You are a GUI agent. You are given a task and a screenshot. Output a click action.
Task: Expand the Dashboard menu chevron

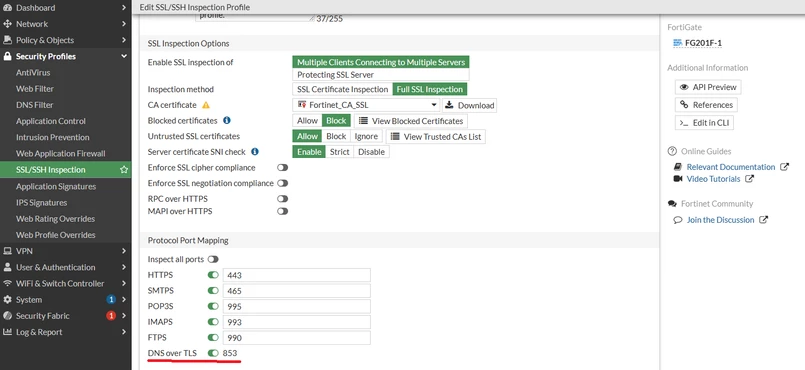(124, 8)
